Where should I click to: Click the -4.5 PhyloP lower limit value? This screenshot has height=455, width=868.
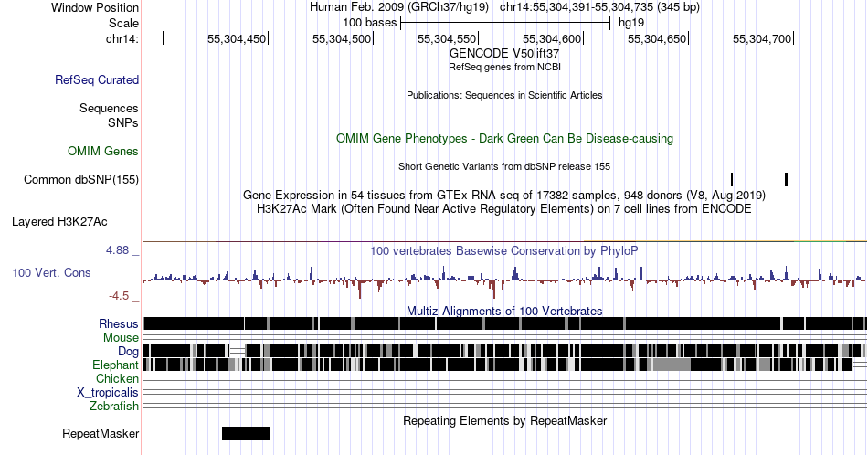click(x=119, y=296)
